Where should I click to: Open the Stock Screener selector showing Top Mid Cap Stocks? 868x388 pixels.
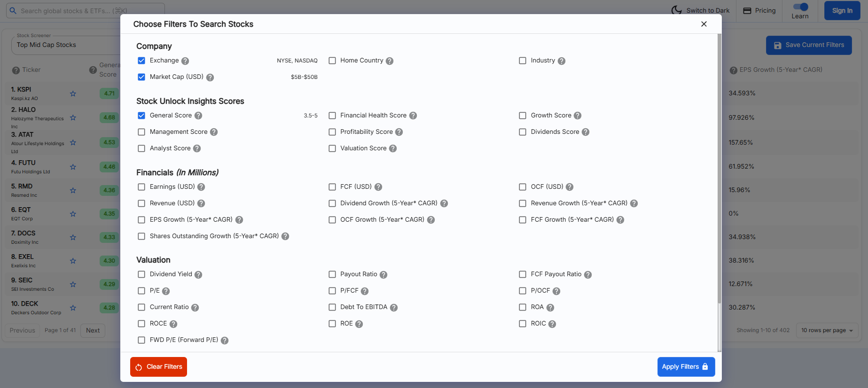click(x=66, y=45)
